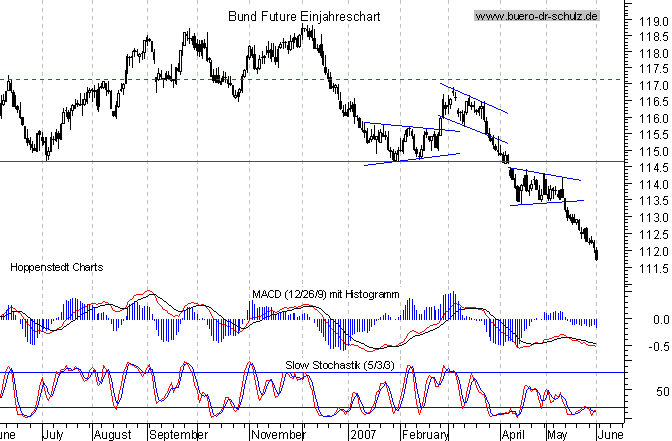This screenshot has width=672, height=441.
Task: Select September on the time axis
Action: pyautogui.click(x=178, y=436)
